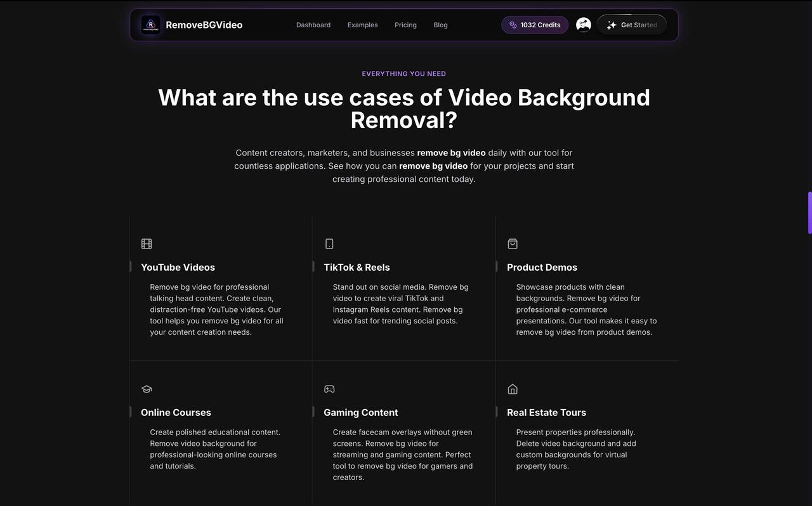The height and width of the screenshot is (506, 812).
Task: Open the Dashboard nav item
Action: tap(313, 25)
